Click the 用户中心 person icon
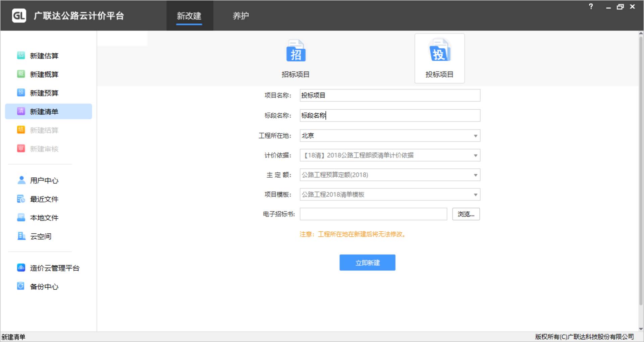 coord(21,180)
